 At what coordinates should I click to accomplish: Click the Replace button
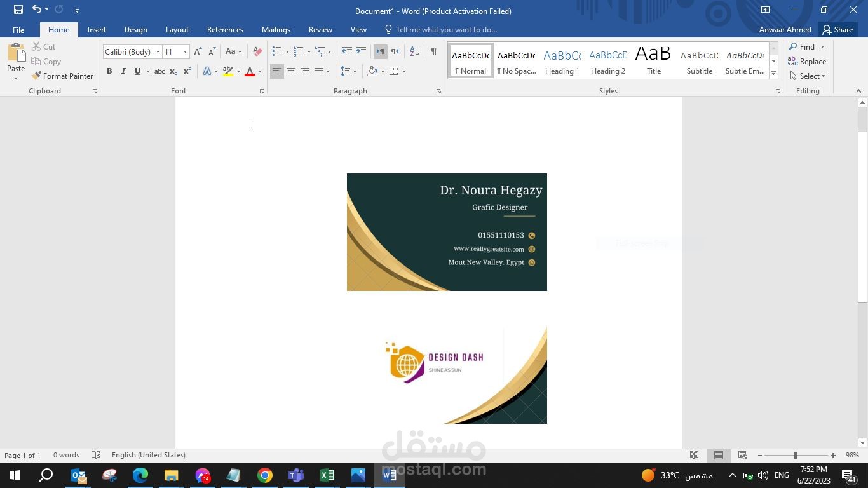click(807, 62)
